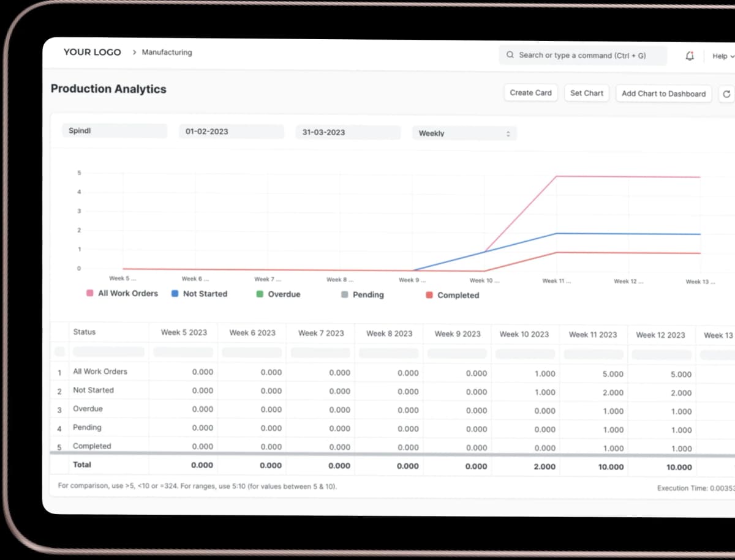This screenshot has width=735, height=560.
Task: Click the Week 5 chart axis label
Action: 123,278
